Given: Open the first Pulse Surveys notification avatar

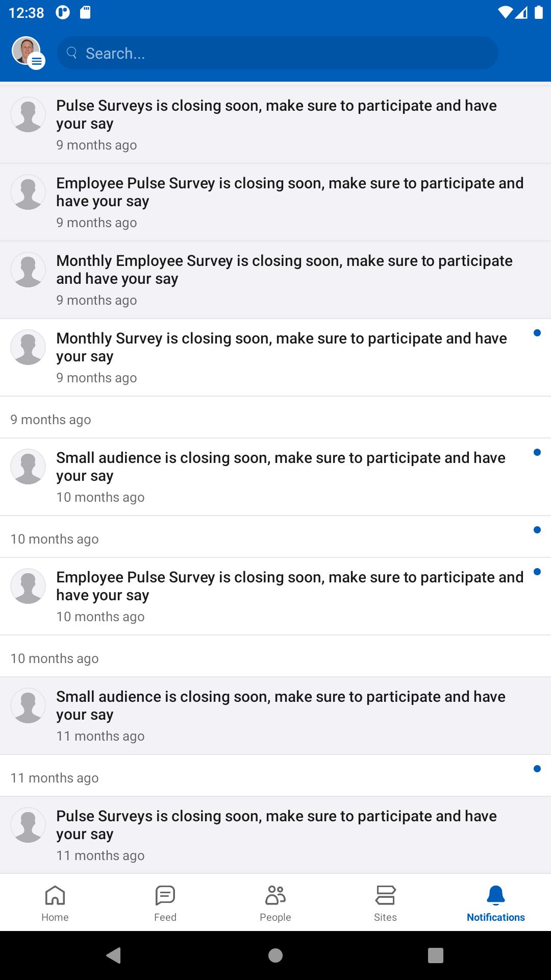Looking at the screenshot, I should [28, 115].
